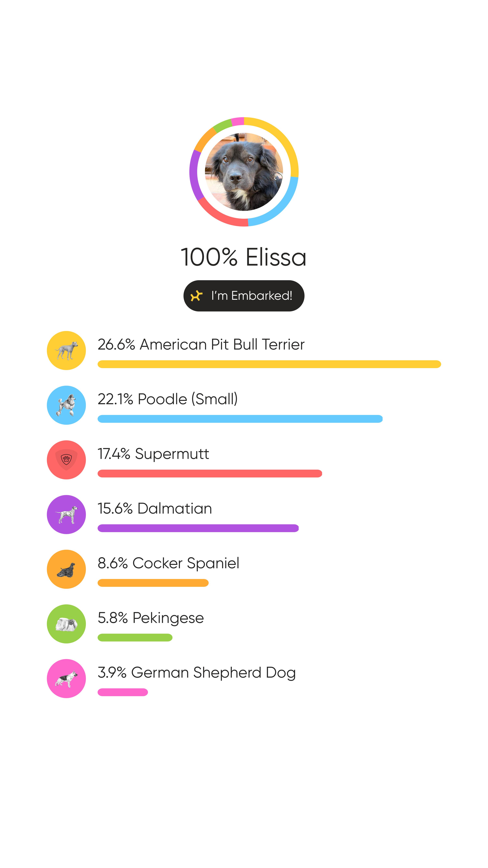Select the blue Poodle percentage bar
Screen dimensions: 488x868
coord(240,419)
